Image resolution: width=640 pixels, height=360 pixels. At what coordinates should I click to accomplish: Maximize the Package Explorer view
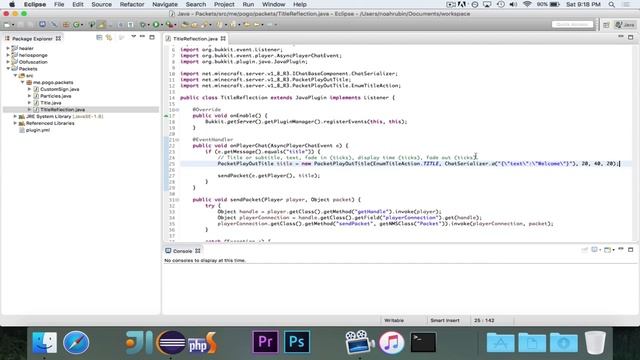coord(152,37)
